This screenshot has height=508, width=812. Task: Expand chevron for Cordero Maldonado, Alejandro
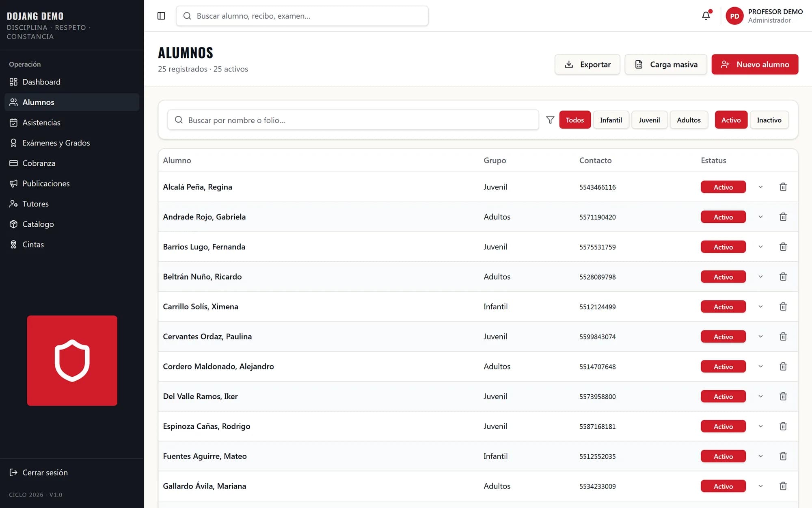pos(760,367)
